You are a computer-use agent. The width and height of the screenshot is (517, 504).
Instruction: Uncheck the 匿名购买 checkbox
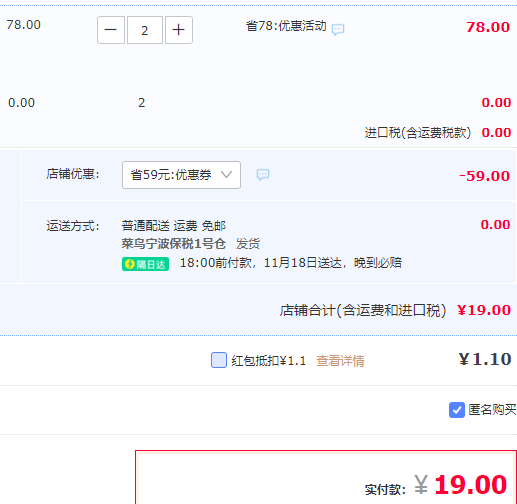pos(457,410)
